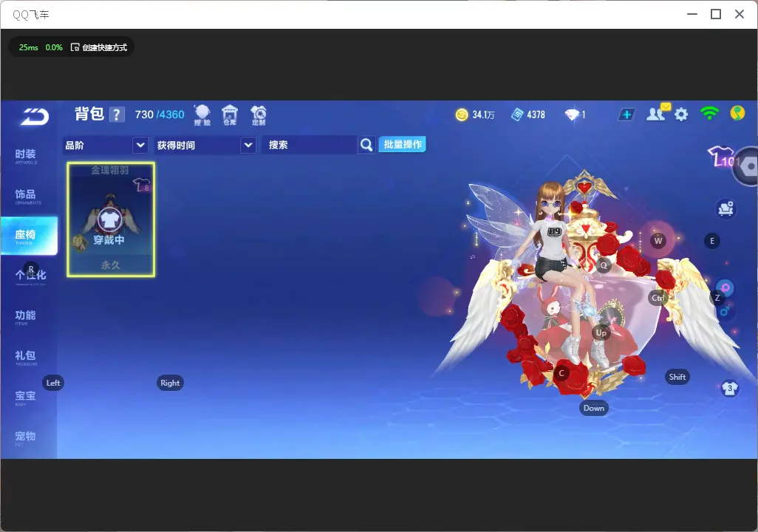Click the yellow-green round avatar icon
The width and height of the screenshot is (758, 532).
[737, 113]
